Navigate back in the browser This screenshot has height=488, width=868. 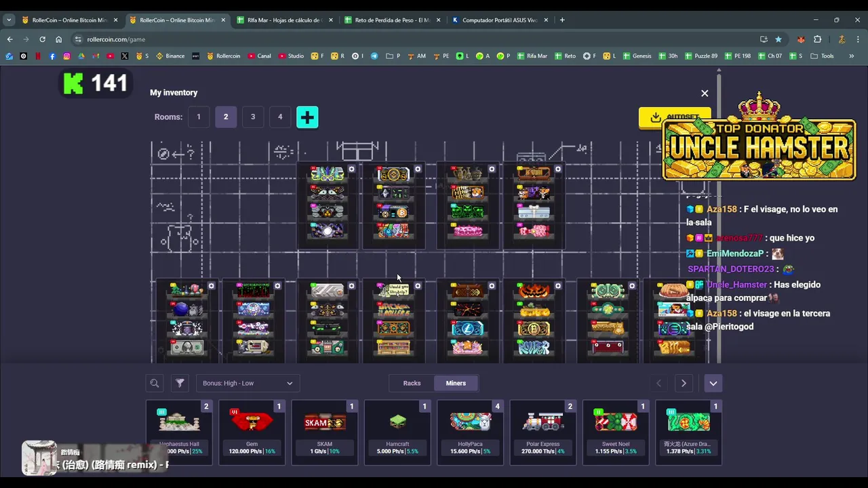(x=9, y=39)
